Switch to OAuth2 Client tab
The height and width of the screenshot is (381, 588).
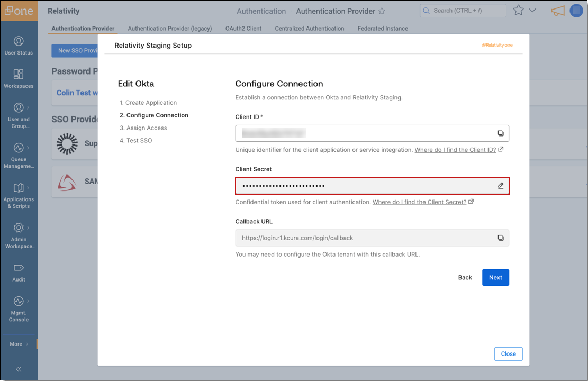pyautogui.click(x=243, y=29)
